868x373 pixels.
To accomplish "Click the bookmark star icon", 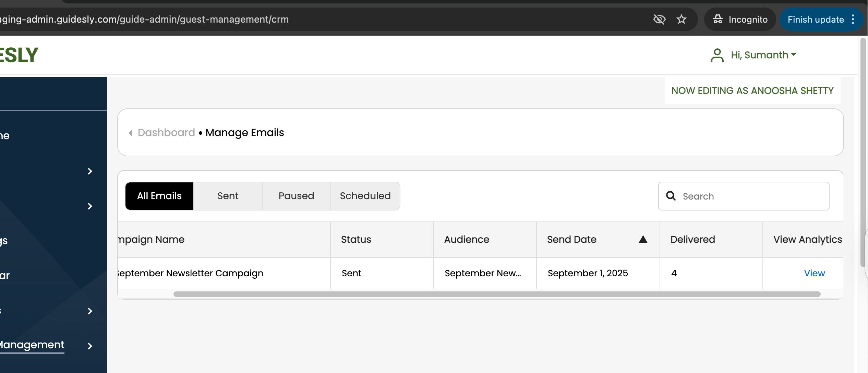I will click(x=681, y=19).
